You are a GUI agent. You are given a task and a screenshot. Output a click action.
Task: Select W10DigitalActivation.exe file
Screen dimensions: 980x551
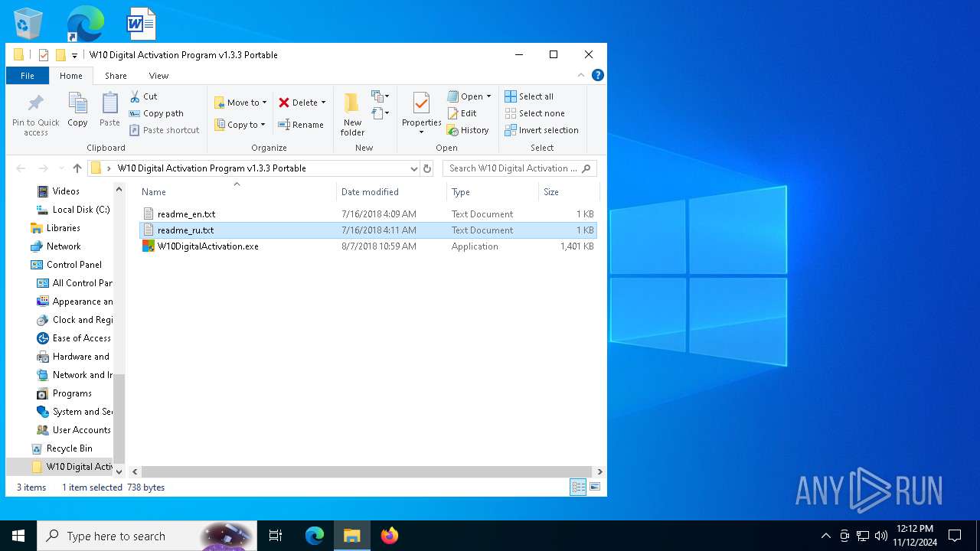[368, 246]
